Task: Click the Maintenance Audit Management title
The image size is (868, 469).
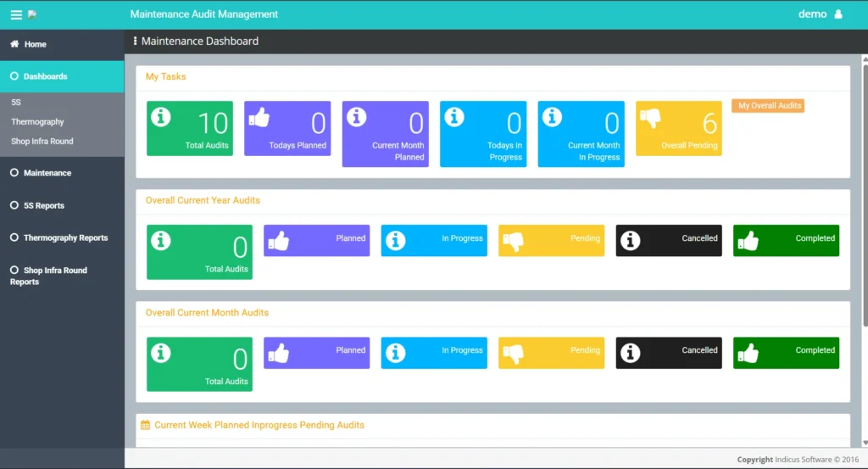Action: pos(203,14)
